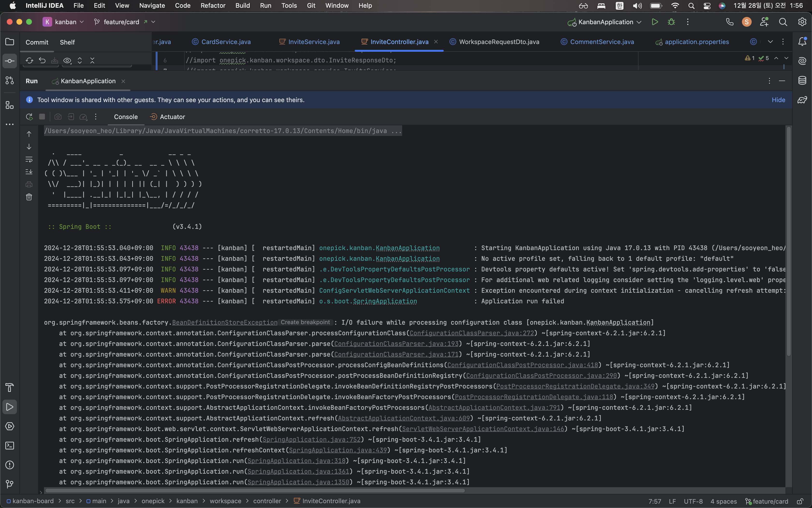Open Pull Requests tool window icon
Viewport: 812px width, 508px height.
click(x=10, y=81)
